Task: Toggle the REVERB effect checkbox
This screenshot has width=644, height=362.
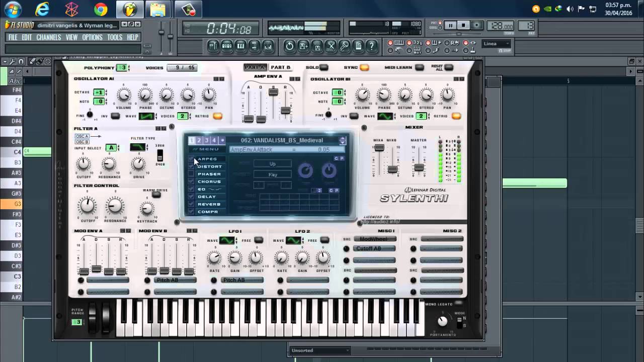Action: tap(191, 204)
